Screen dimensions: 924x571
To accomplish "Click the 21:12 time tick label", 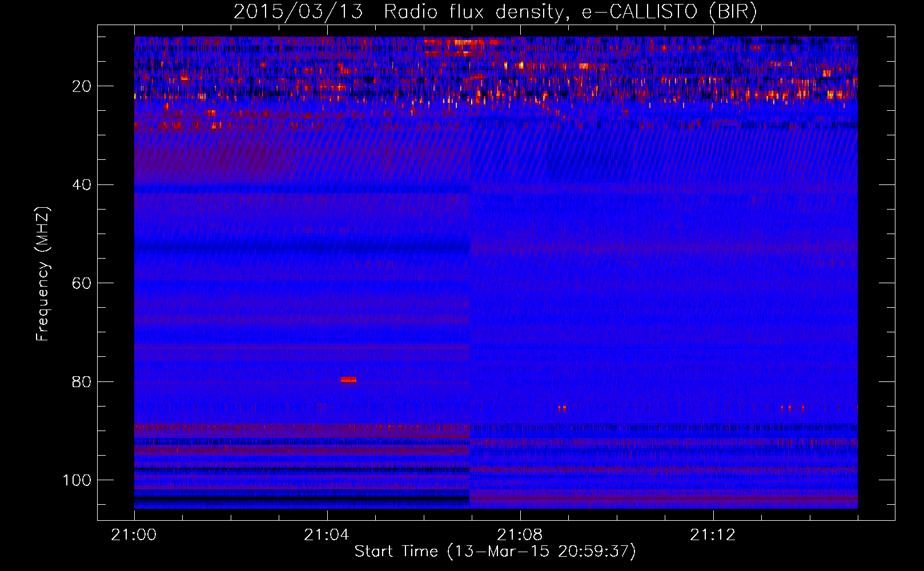I will (713, 535).
